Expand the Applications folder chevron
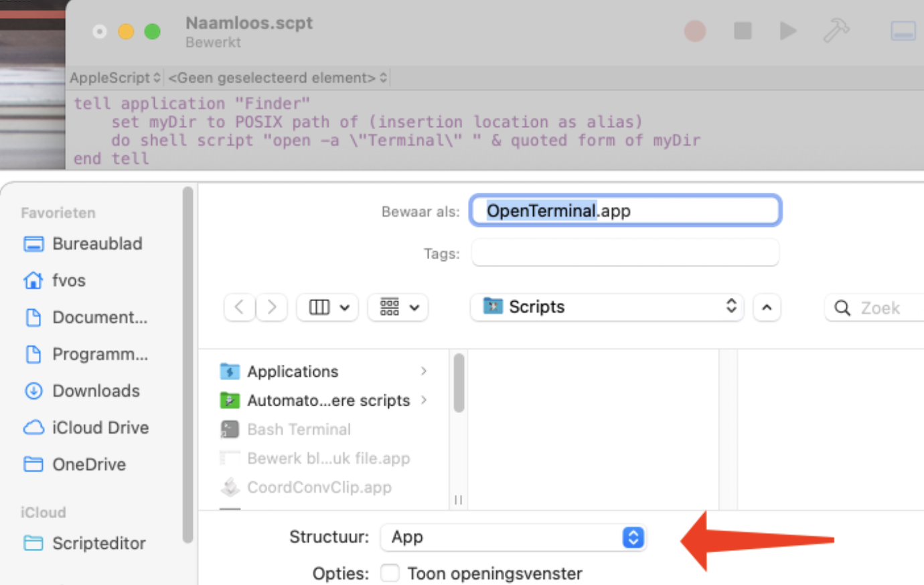 coord(423,371)
